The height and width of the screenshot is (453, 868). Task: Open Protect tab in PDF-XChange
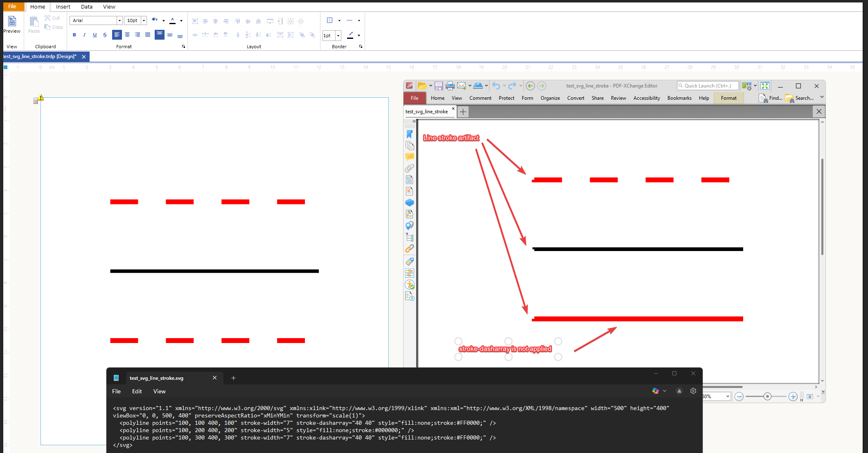506,98
